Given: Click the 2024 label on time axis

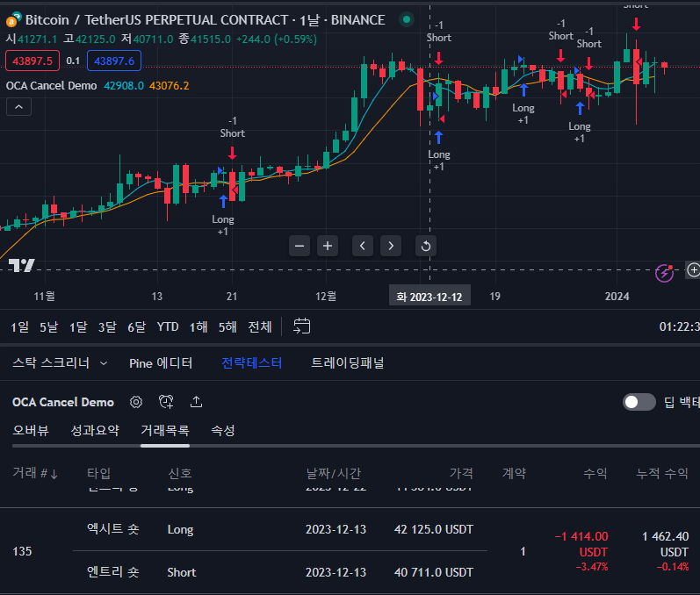Looking at the screenshot, I should 617,297.
